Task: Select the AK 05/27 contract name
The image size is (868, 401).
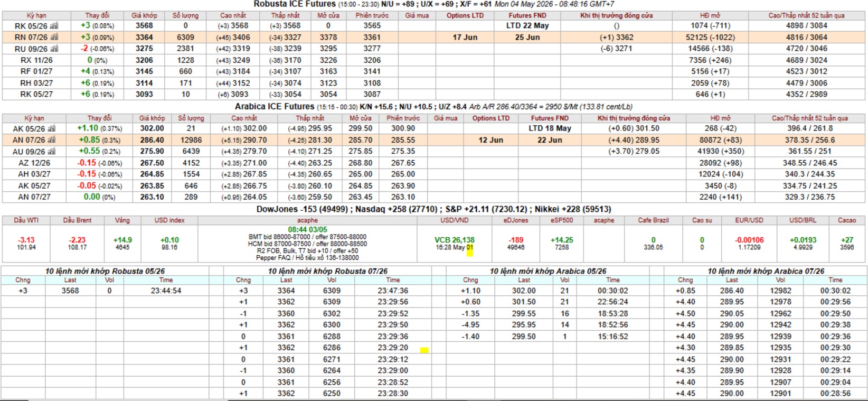Action: point(34,186)
